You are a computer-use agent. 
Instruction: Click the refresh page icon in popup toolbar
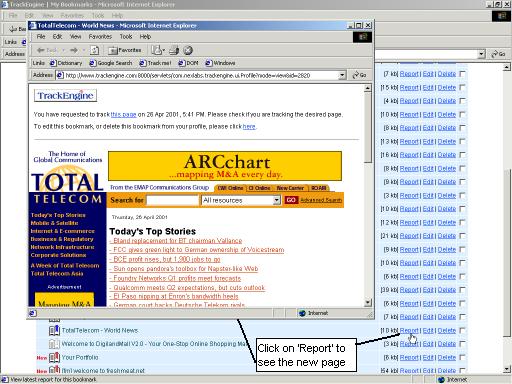click(x=95, y=50)
